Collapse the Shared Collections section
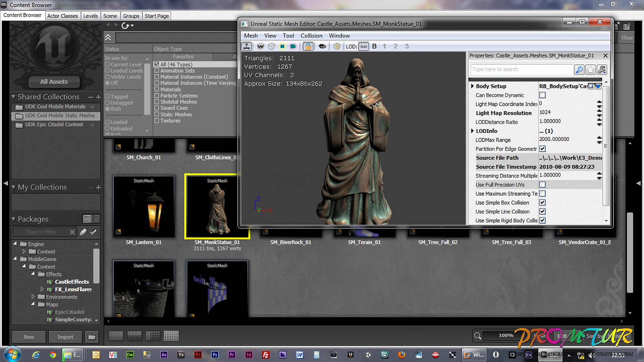 (x=13, y=97)
